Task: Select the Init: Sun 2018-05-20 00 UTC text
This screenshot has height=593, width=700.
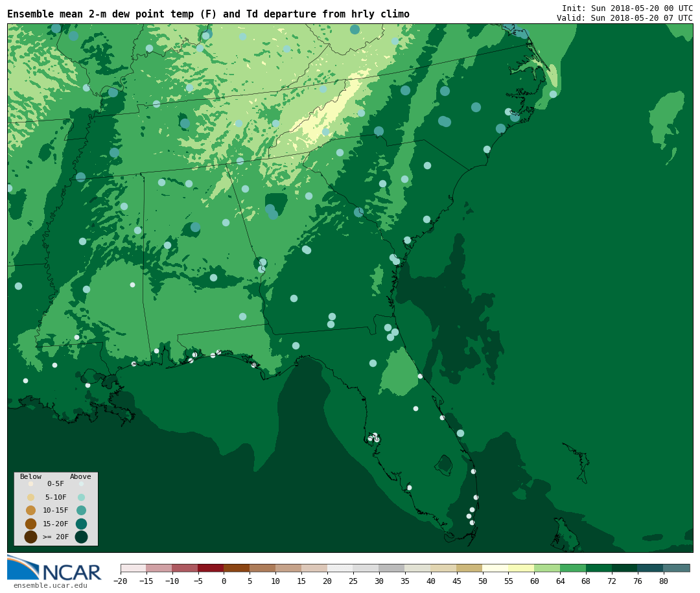Action: click(x=627, y=8)
